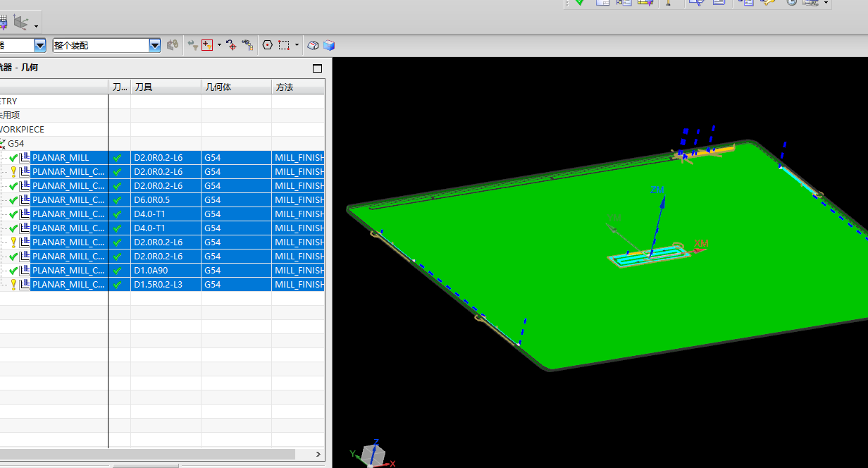Select the dashed rectangle selection icon
The width and height of the screenshot is (868, 468).
284,45
